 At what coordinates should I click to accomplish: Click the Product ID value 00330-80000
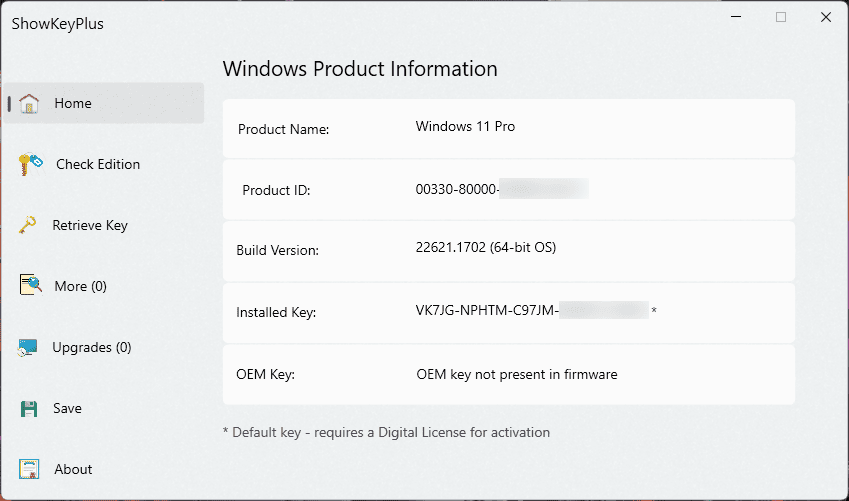pos(456,189)
